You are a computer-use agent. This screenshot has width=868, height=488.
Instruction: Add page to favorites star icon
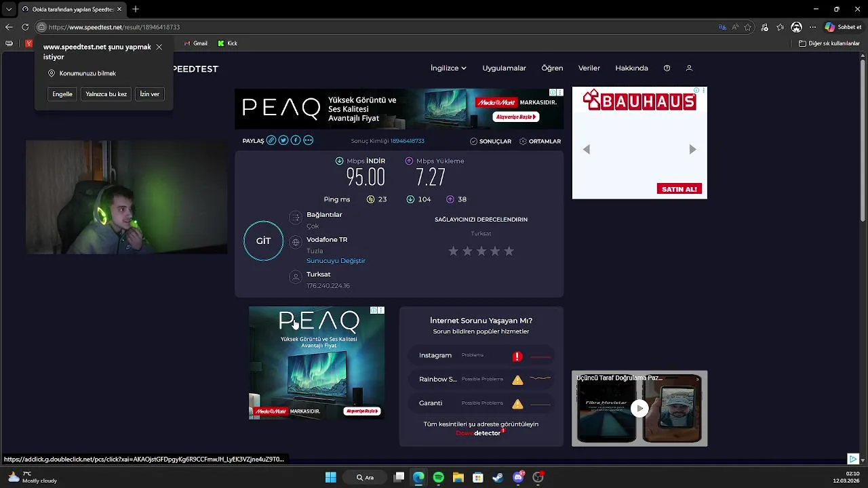[x=748, y=27]
